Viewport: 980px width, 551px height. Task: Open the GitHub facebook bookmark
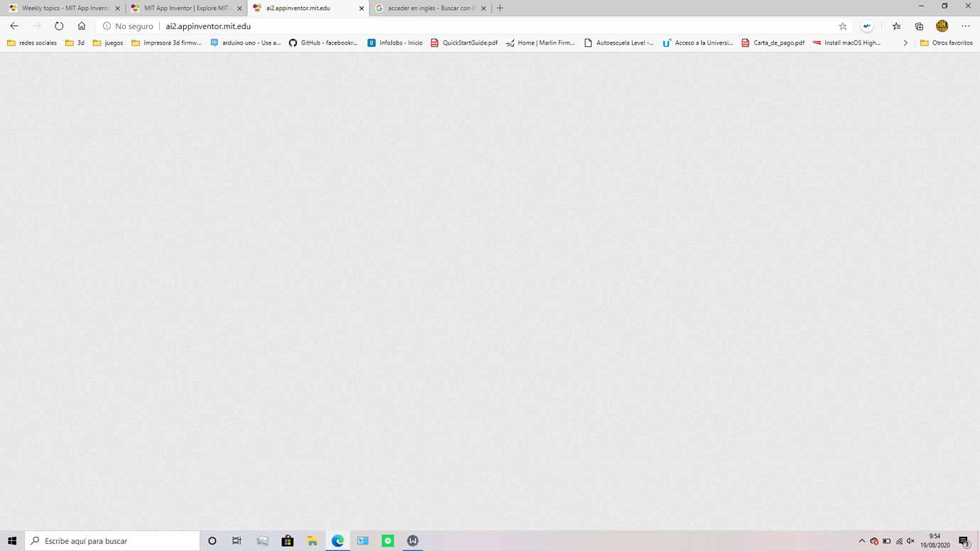point(323,43)
